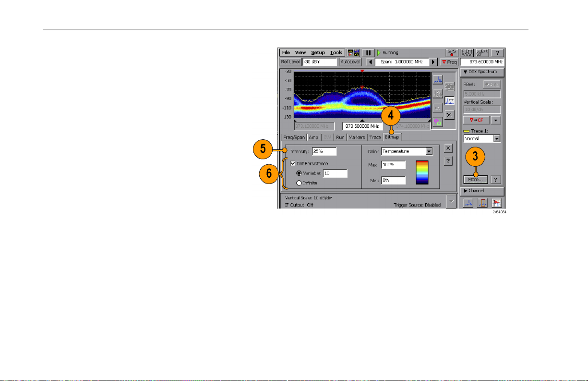Click the spectrum peak icon beside graph
This screenshot has width=588, height=381.
click(438, 80)
